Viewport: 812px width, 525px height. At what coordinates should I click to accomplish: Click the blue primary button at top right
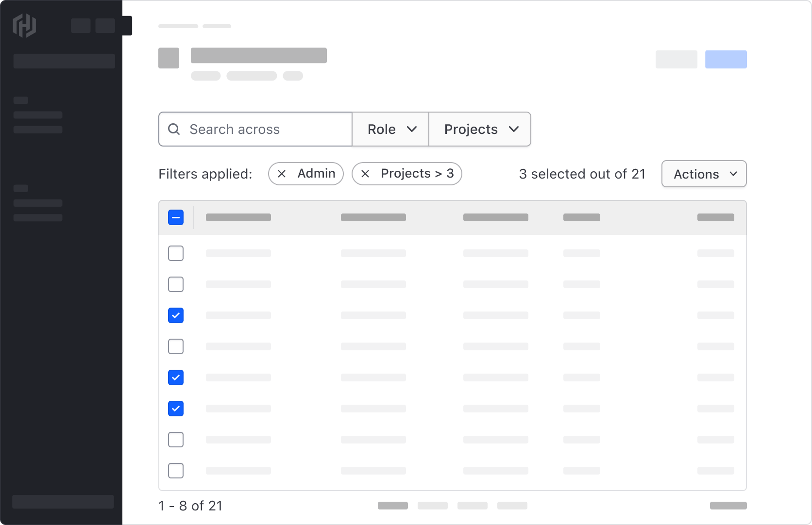[x=726, y=59]
